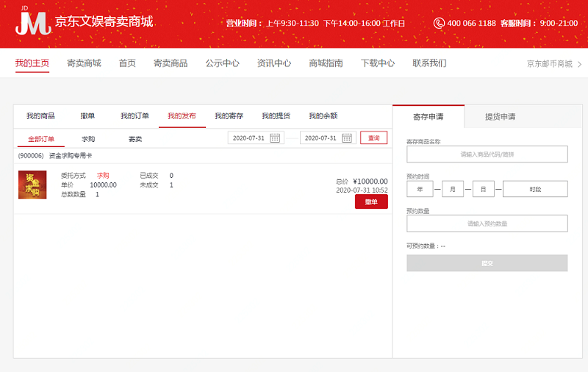
Task: Click the 寄存商品名称 input field
Action: point(487,154)
